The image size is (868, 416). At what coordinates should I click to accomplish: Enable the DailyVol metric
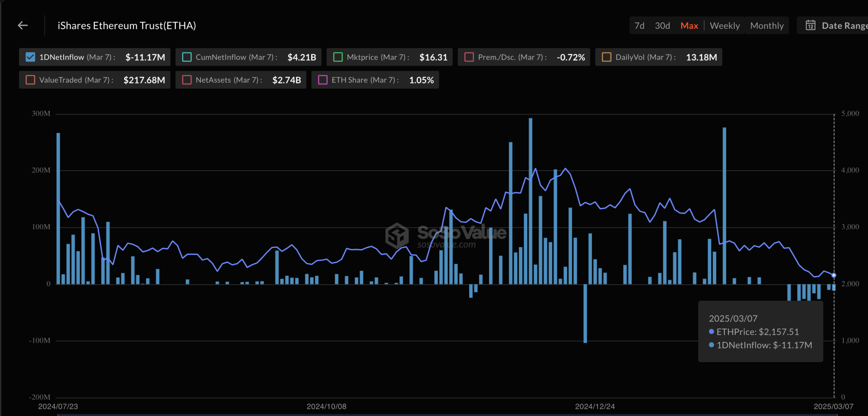606,57
